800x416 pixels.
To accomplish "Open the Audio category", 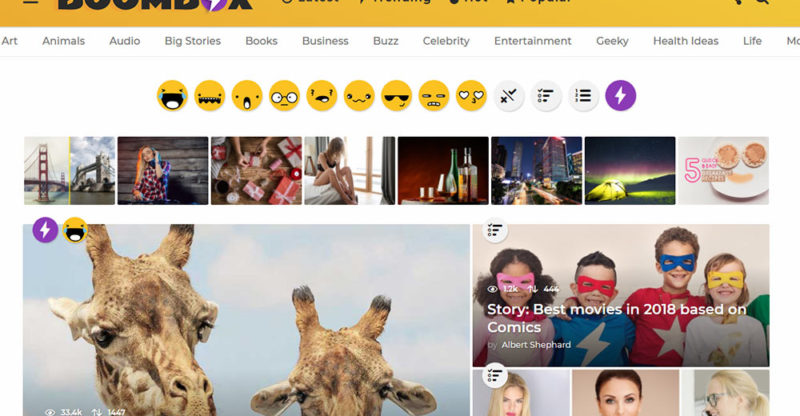I will 124,41.
